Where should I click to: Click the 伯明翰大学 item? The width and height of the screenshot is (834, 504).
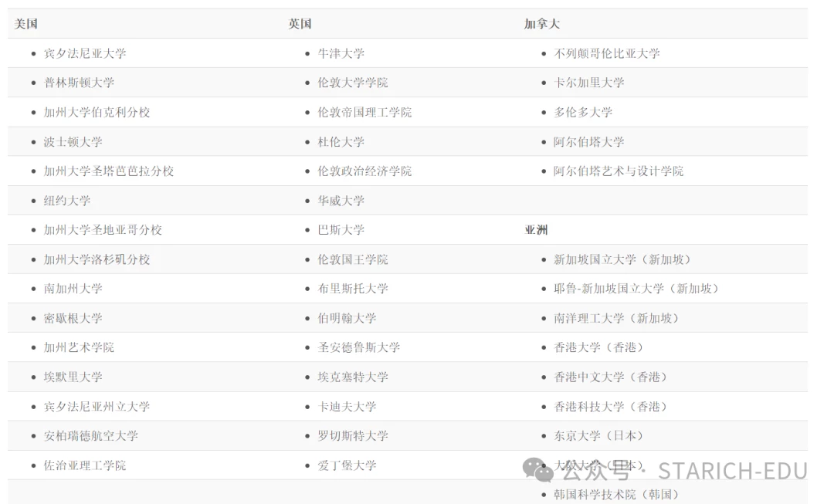[347, 319]
